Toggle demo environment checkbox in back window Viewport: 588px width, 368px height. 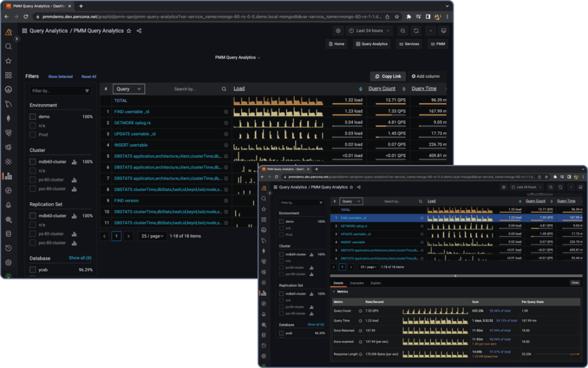(33, 117)
